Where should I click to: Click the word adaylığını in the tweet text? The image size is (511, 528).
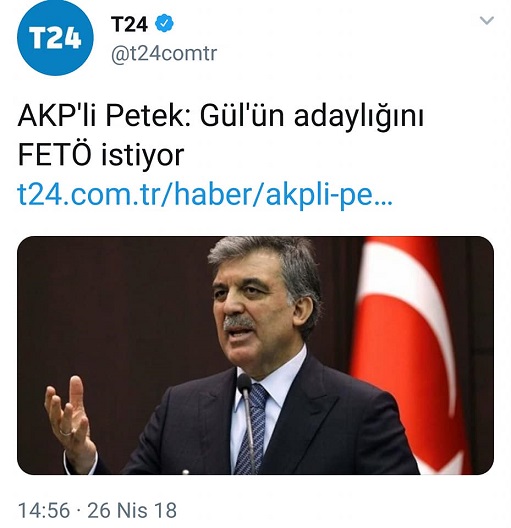coord(359,117)
